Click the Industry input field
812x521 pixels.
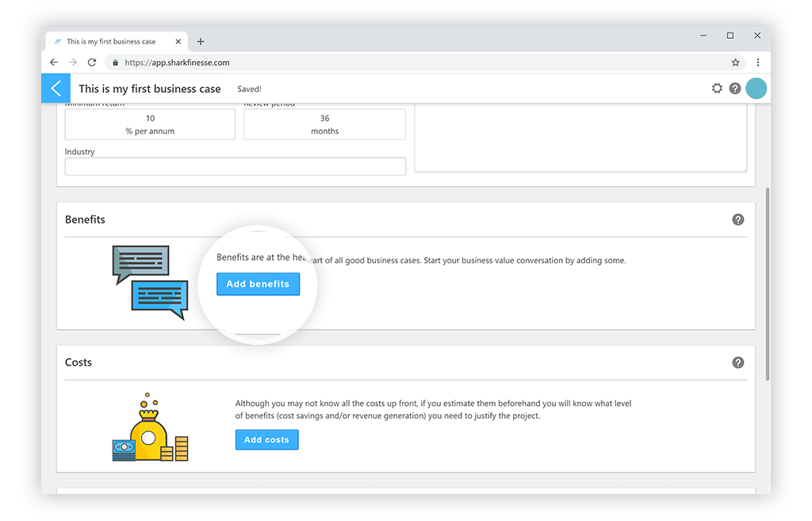[x=235, y=167]
